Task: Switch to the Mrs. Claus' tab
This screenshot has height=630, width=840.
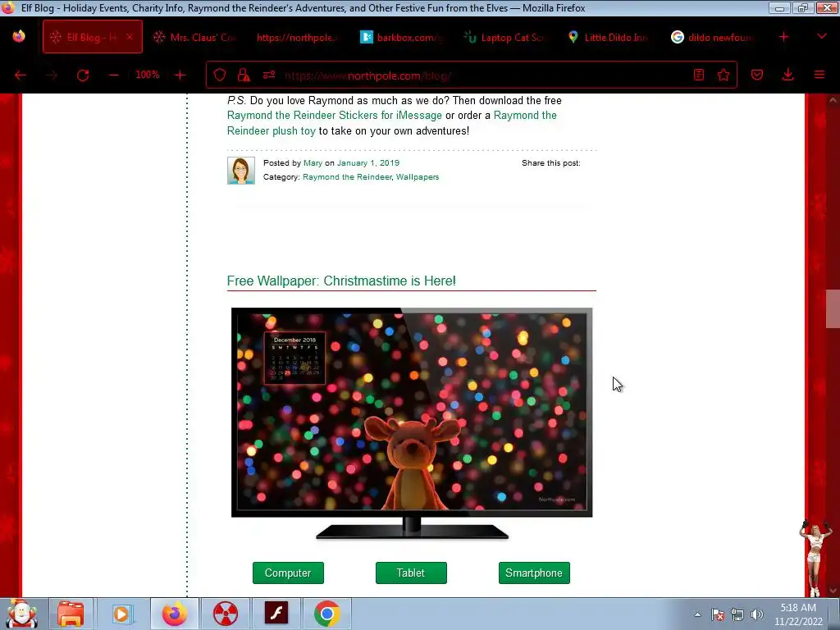Action: (196, 37)
